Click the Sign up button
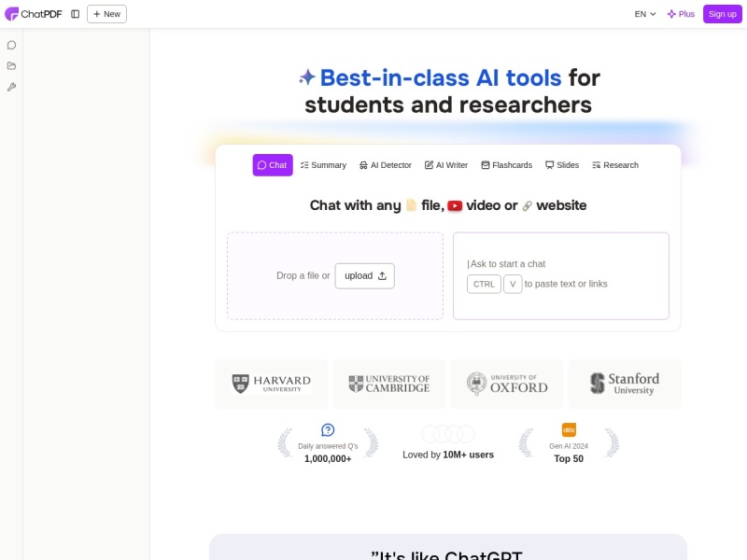The image size is (747, 560). [722, 14]
